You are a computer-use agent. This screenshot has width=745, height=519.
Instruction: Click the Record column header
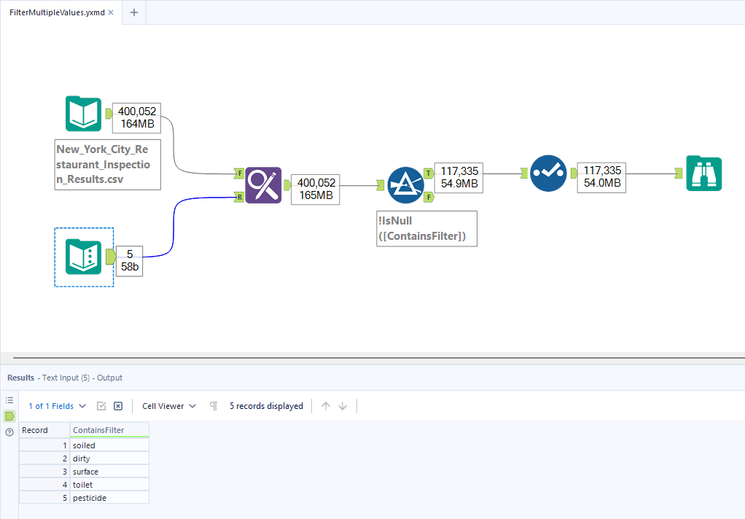tap(44, 430)
